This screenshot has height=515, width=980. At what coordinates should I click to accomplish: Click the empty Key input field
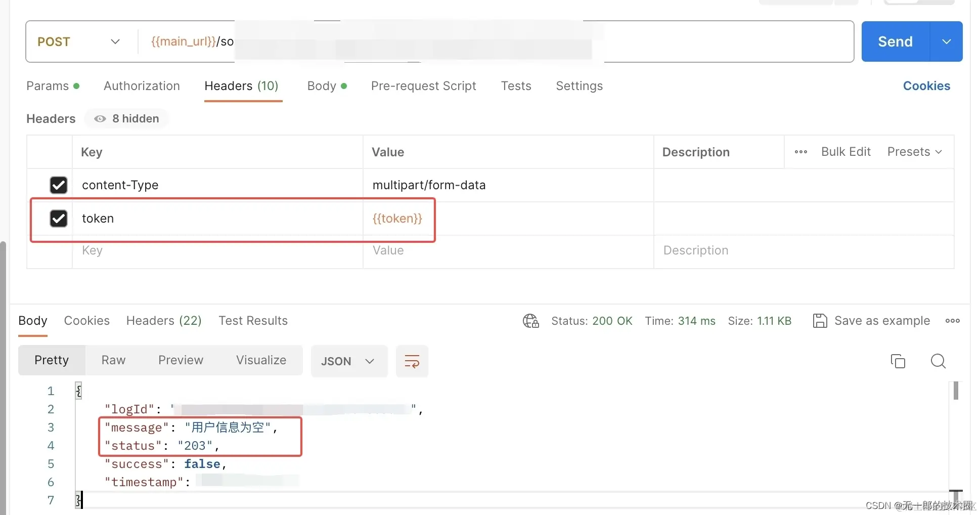(x=218, y=250)
